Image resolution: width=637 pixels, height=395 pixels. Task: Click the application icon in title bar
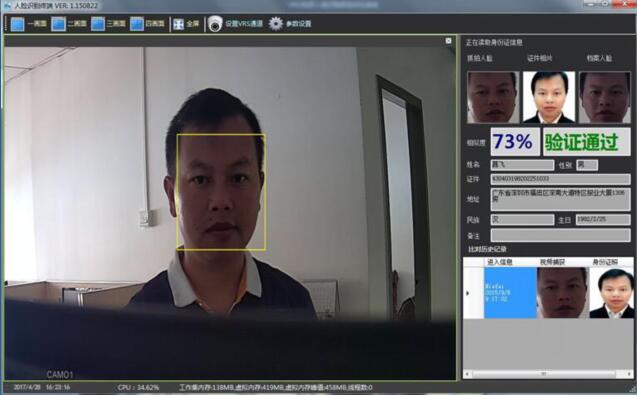click(x=7, y=6)
